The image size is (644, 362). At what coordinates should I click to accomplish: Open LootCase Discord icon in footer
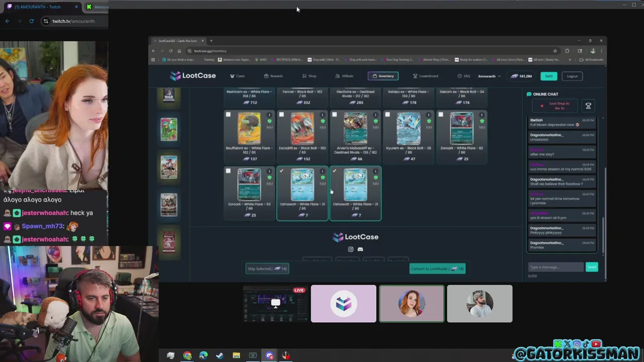360,249
